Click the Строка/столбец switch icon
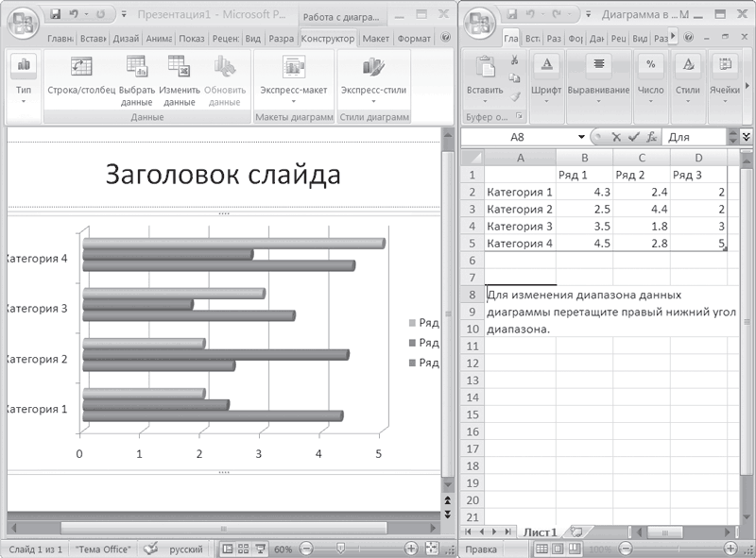756x558 pixels. (x=81, y=67)
